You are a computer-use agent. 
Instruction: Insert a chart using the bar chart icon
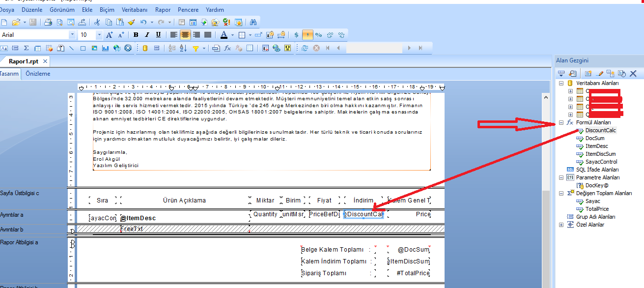tap(105, 48)
